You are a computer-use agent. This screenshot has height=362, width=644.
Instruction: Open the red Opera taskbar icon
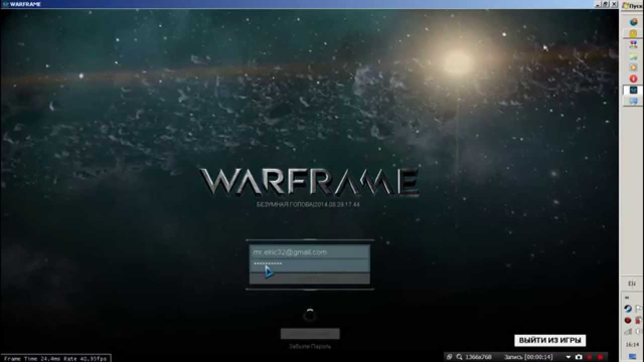[x=633, y=79]
